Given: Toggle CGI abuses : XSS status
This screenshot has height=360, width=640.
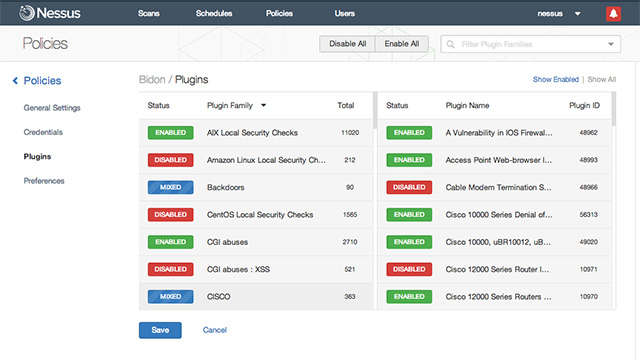Looking at the screenshot, I should [171, 269].
